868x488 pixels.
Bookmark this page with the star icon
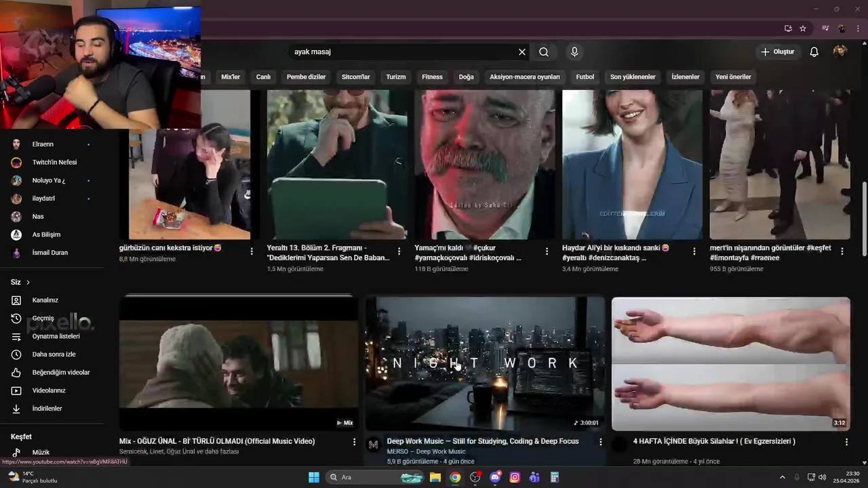click(x=803, y=28)
